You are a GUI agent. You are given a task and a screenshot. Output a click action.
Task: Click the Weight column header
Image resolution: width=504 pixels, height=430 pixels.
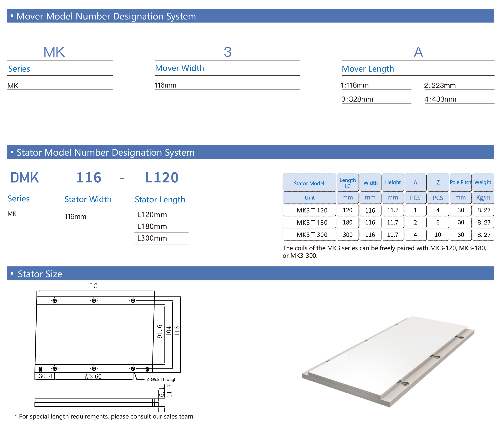[x=483, y=182]
